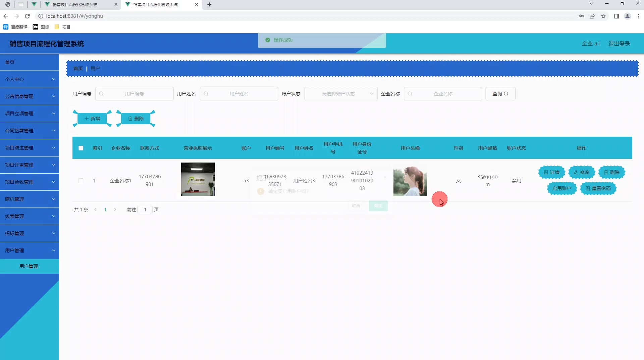Click the 前往 page number input
644x360 pixels.
(145, 210)
